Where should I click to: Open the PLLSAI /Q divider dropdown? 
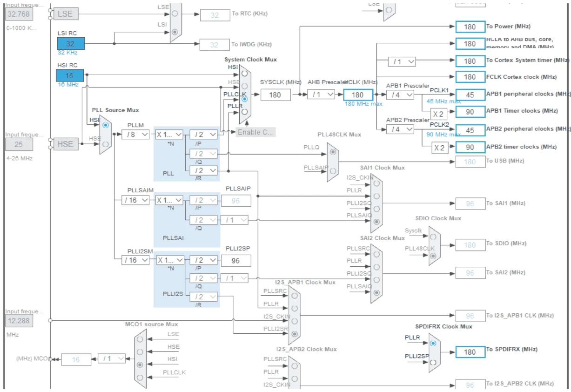pos(203,219)
